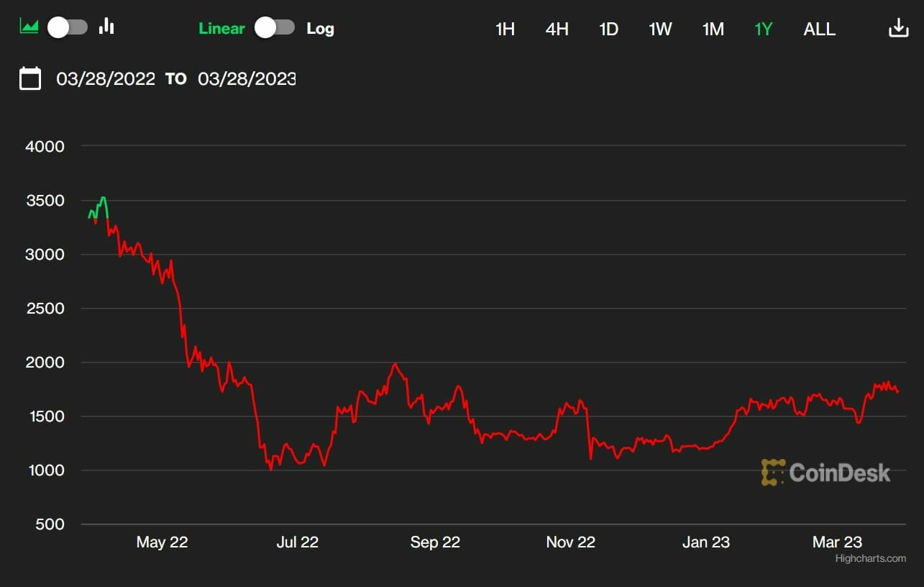924x587 pixels.
Task: Select the 1Y time range
Action: click(764, 29)
